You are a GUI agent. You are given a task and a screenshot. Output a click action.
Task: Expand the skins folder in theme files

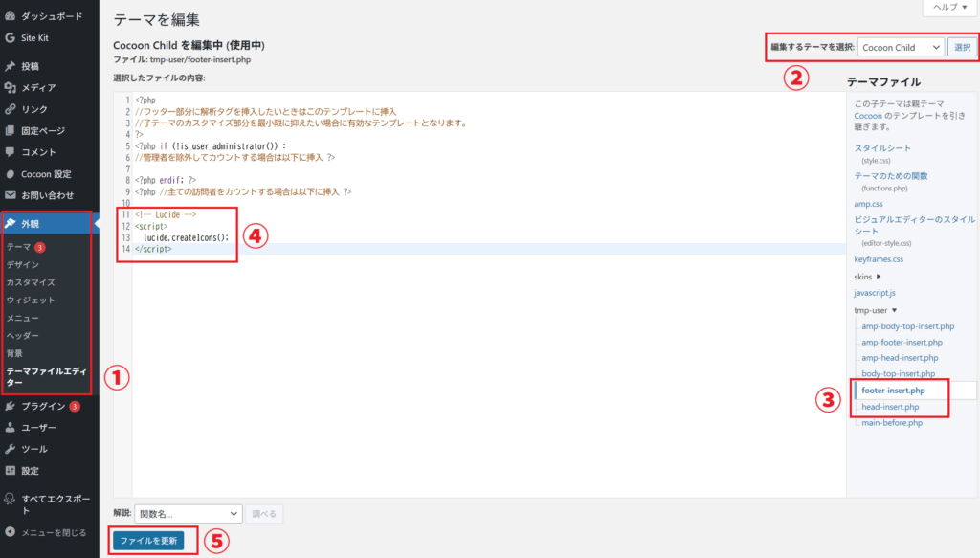tap(869, 276)
